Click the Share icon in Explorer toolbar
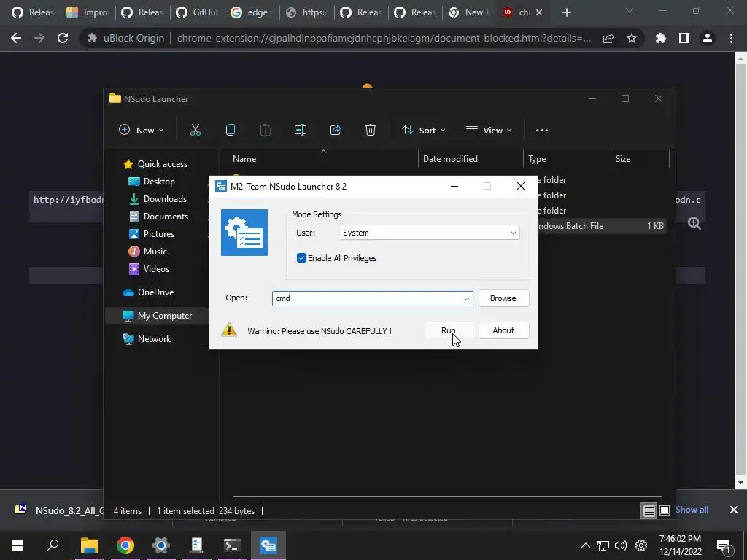This screenshot has height=560, width=747. click(x=336, y=130)
